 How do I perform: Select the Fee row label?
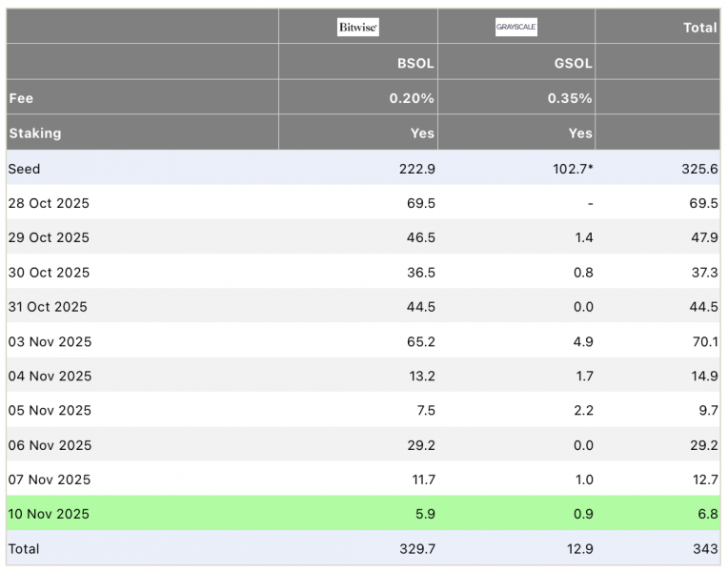21,98
